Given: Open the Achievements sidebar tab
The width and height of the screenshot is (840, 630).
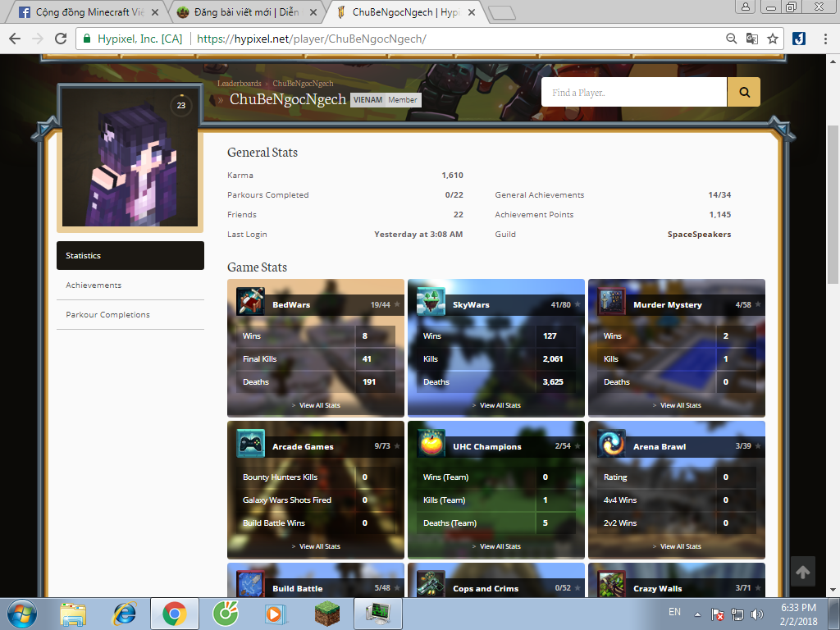Looking at the screenshot, I should point(130,285).
